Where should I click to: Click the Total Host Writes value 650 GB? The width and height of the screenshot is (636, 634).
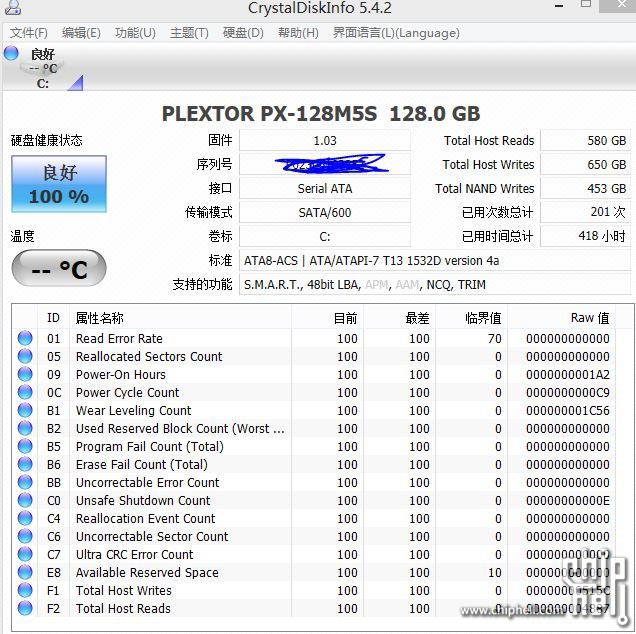[x=585, y=164]
